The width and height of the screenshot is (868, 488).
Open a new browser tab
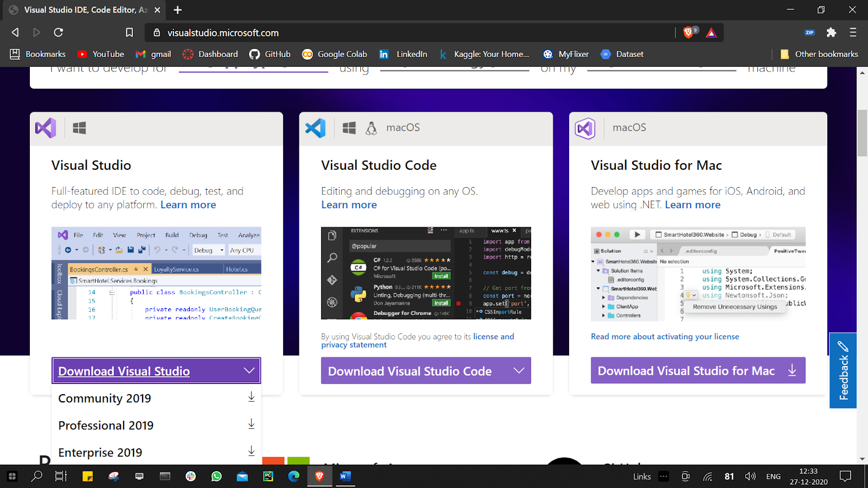177,10
